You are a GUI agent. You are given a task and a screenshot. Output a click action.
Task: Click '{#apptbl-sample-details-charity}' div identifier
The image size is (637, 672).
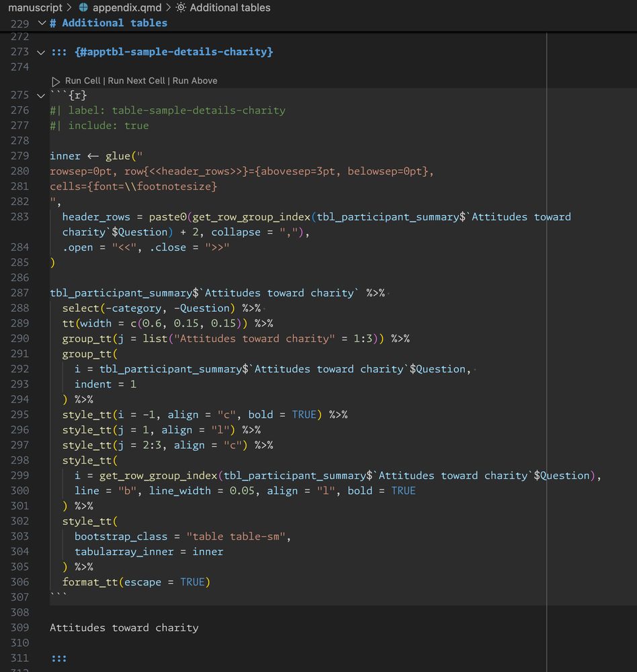coord(173,52)
